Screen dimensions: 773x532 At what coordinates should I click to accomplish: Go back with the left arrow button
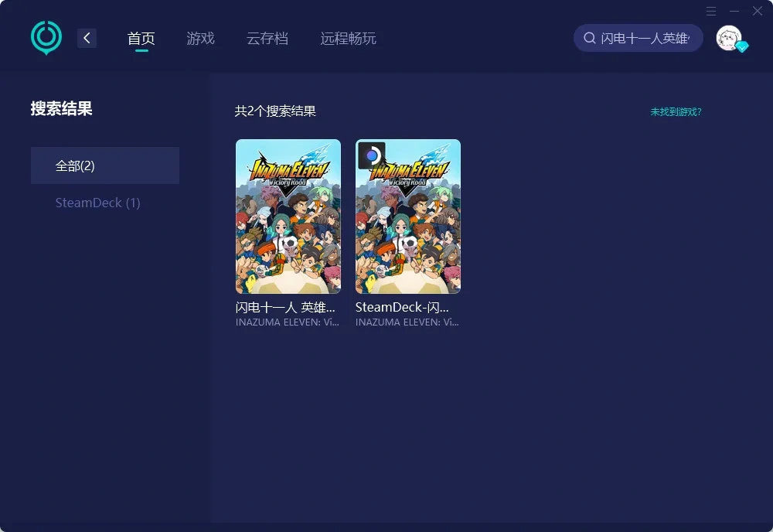pyautogui.click(x=87, y=38)
